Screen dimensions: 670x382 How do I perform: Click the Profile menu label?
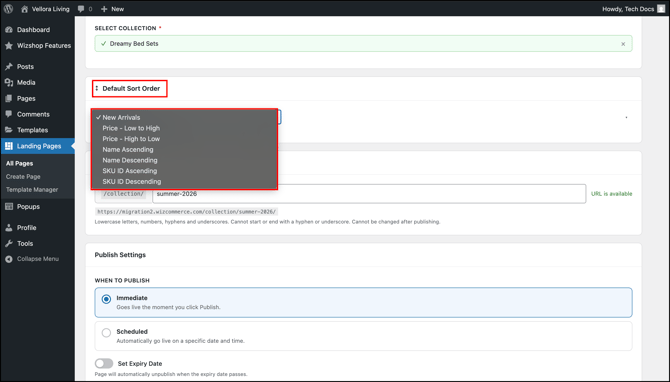(26, 228)
